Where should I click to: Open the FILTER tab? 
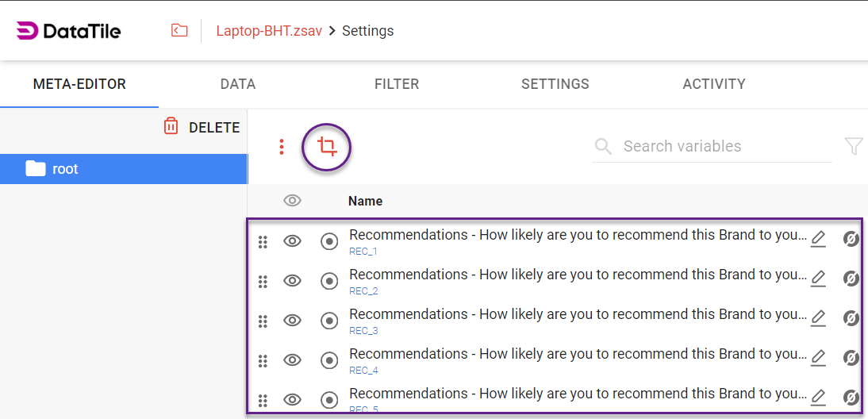tap(397, 84)
